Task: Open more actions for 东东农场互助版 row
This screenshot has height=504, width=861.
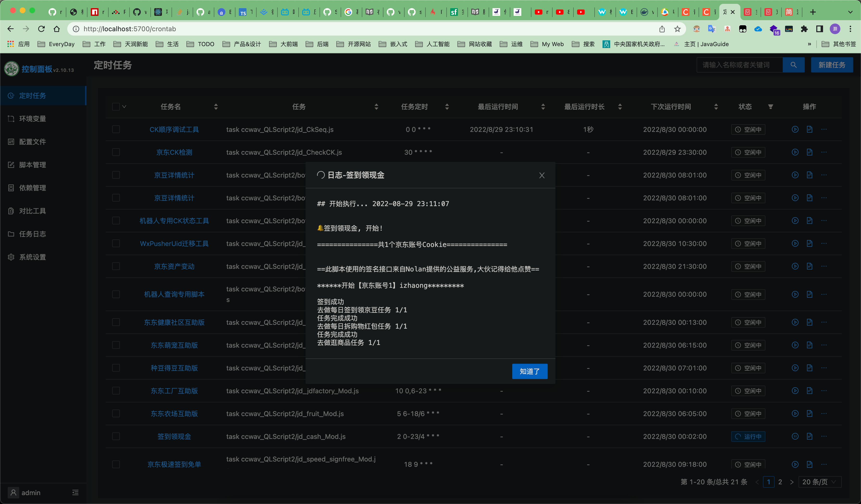Action: click(824, 413)
